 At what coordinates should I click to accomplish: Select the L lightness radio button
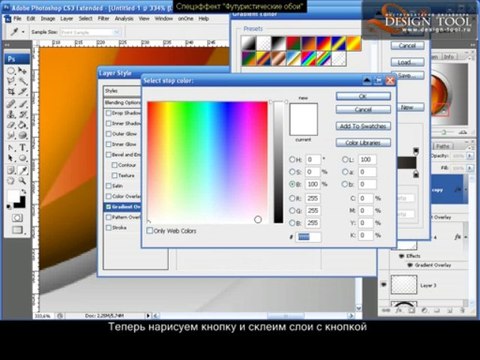click(x=345, y=160)
